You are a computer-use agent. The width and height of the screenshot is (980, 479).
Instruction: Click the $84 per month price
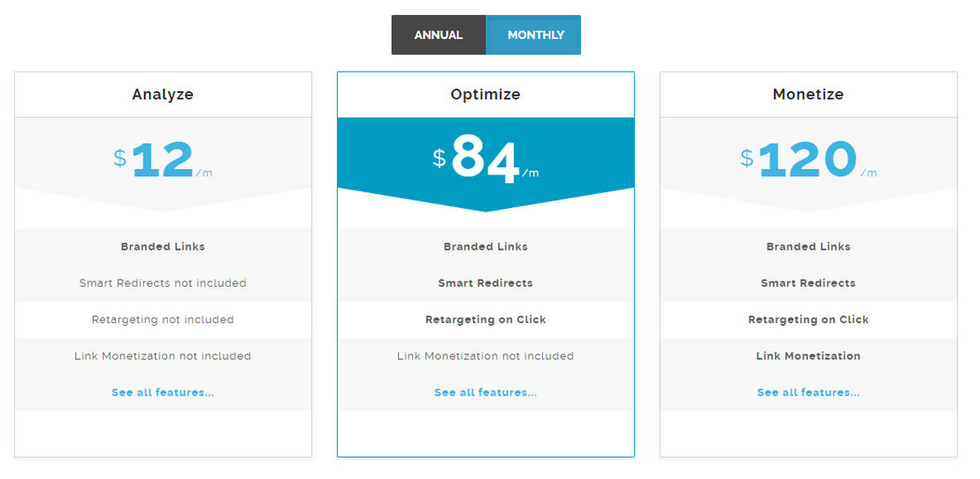pos(486,160)
